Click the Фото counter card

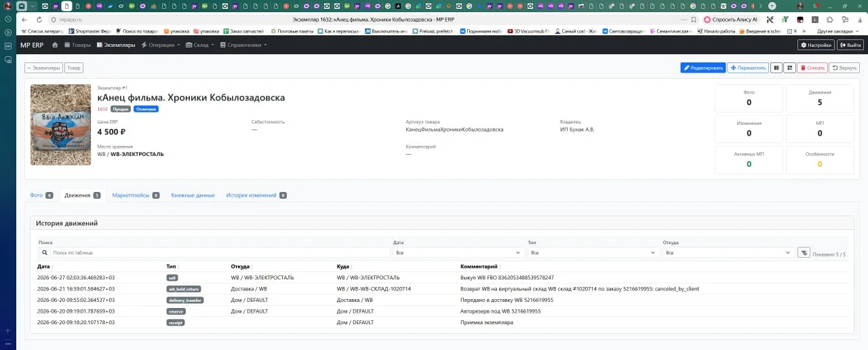[749, 98]
